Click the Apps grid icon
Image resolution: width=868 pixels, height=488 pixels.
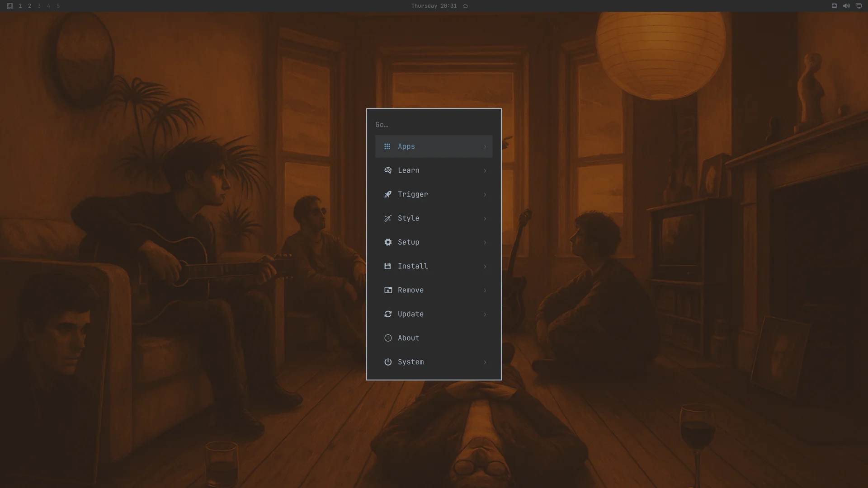(x=387, y=146)
